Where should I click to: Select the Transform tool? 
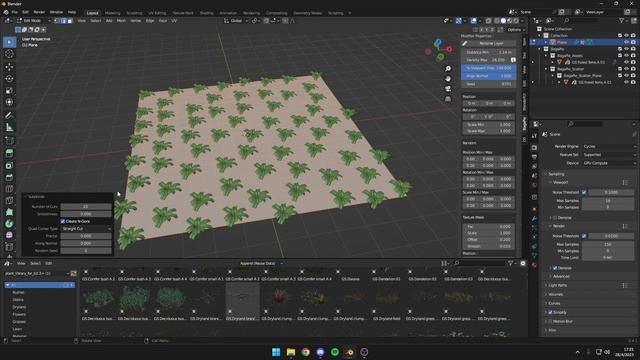click(9, 102)
